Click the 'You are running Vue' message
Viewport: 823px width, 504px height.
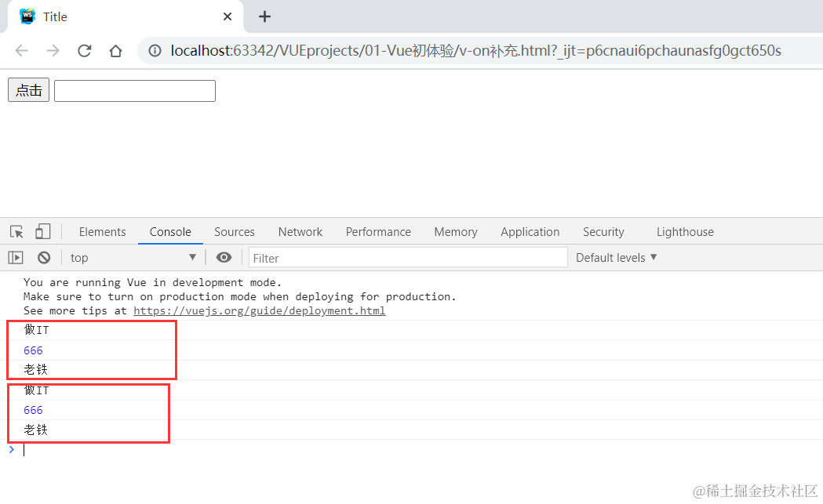pos(153,282)
